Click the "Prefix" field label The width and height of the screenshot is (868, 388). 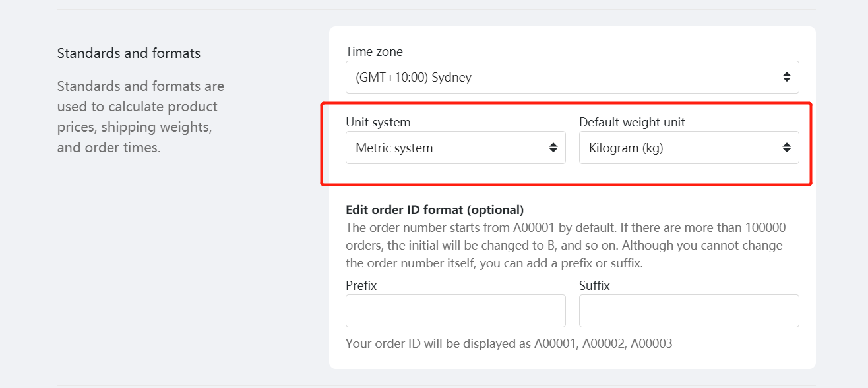(361, 285)
